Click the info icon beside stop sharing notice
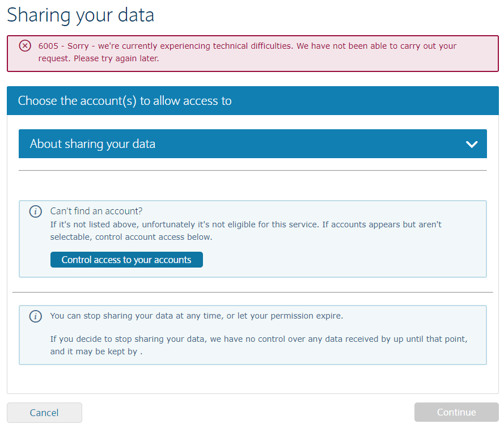The height and width of the screenshot is (428, 504). [35, 316]
